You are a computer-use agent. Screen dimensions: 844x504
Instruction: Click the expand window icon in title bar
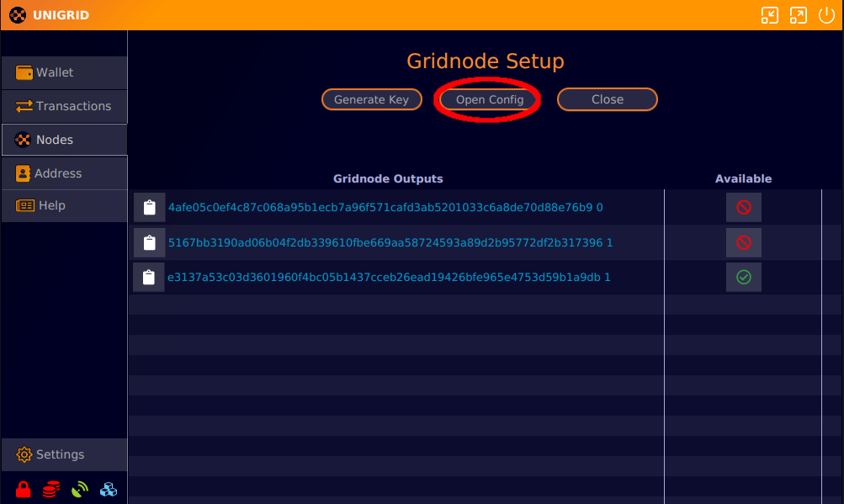799,15
